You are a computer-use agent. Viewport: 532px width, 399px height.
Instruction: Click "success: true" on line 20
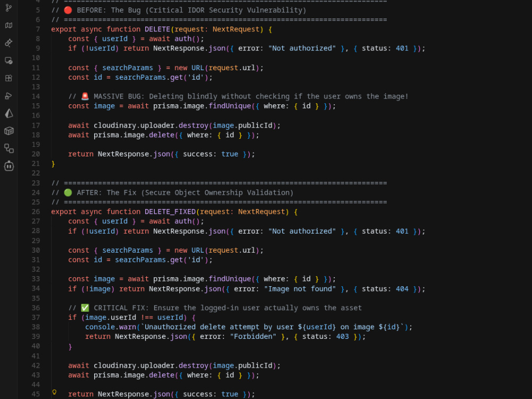pyautogui.click(x=211, y=154)
